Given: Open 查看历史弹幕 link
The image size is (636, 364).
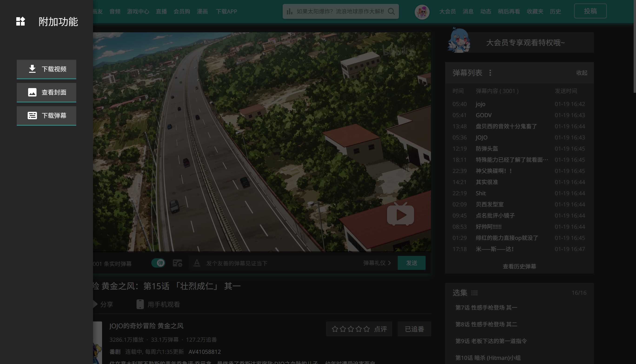Looking at the screenshot, I should point(519,267).
